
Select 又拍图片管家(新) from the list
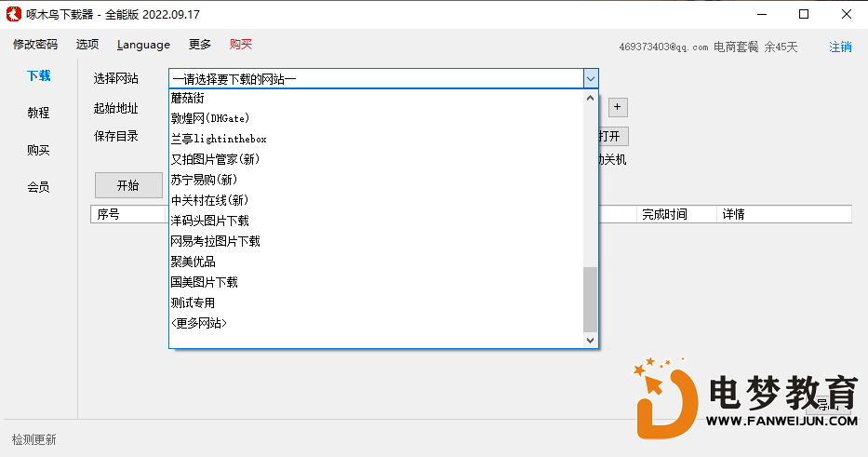pos(377,159)
